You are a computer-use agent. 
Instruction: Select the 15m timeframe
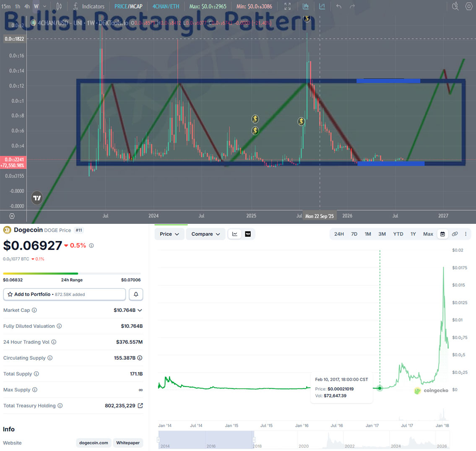point(6,6)
